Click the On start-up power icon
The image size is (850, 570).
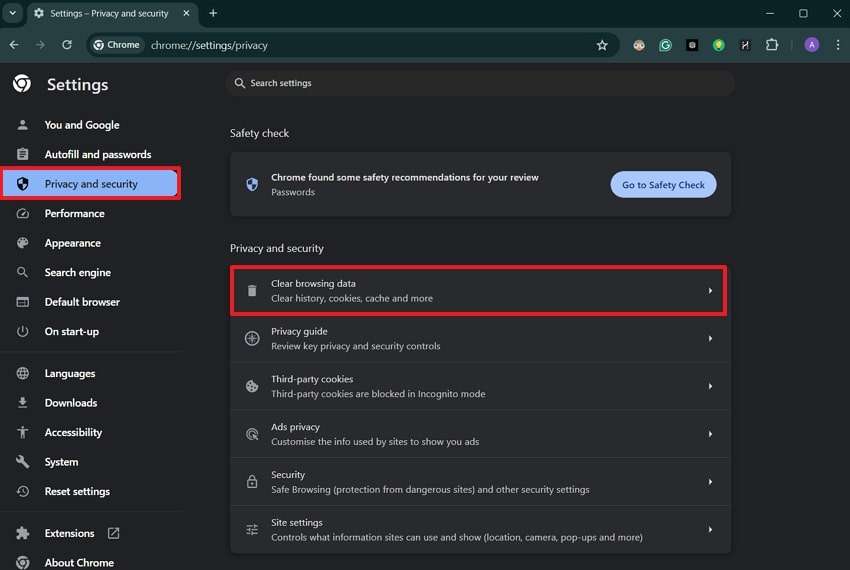[x=22, y=331]
